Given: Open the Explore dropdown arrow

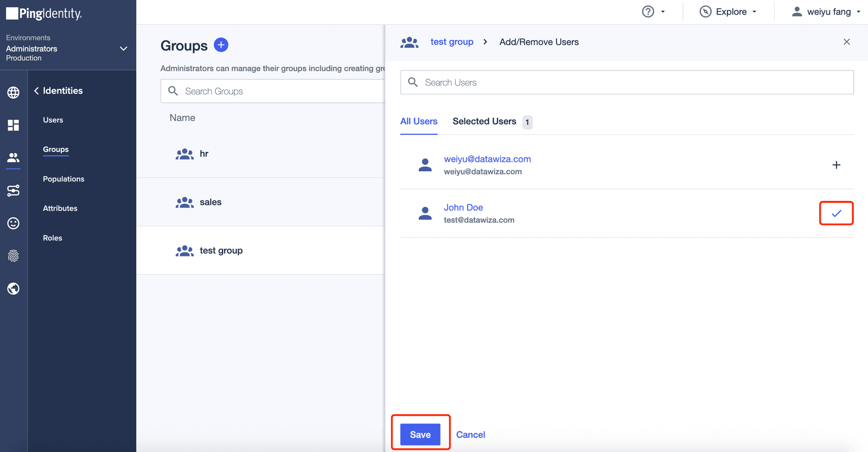Looking at the screenshot, I should 754,11.
